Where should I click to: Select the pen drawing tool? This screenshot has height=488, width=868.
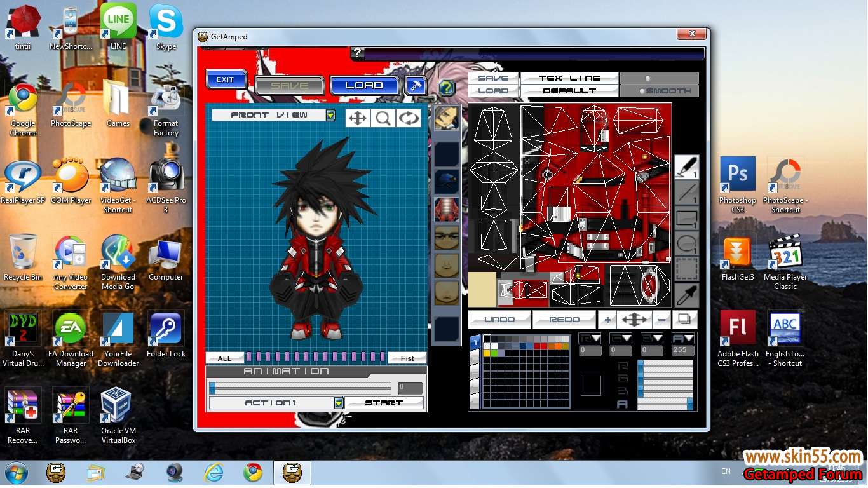point(686,167)
